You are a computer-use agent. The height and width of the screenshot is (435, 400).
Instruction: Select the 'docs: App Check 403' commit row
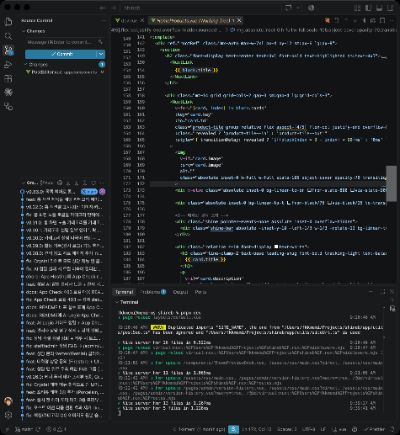pos(64,292)
